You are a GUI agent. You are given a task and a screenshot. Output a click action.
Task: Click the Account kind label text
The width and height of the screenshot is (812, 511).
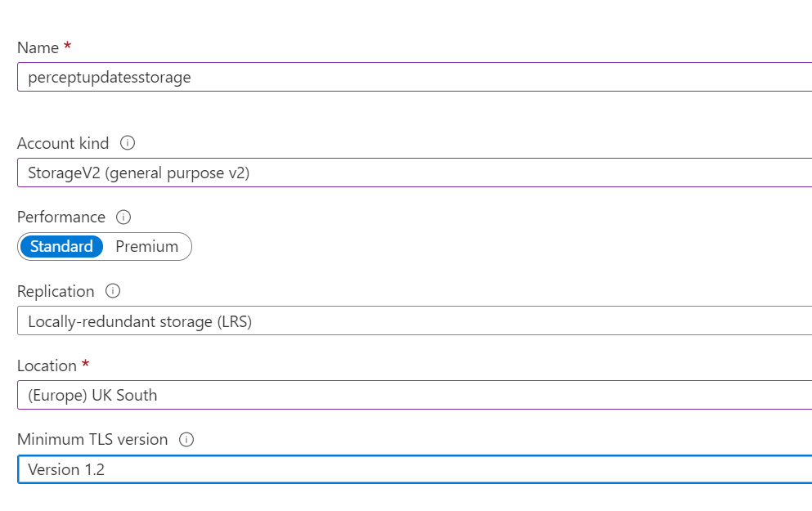[63, 143]
